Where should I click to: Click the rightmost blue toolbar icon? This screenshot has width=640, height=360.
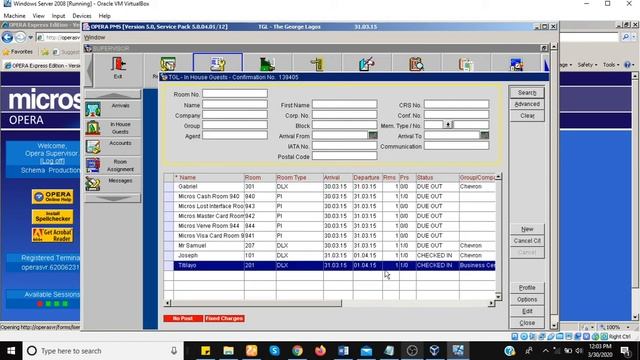[516, 64]
